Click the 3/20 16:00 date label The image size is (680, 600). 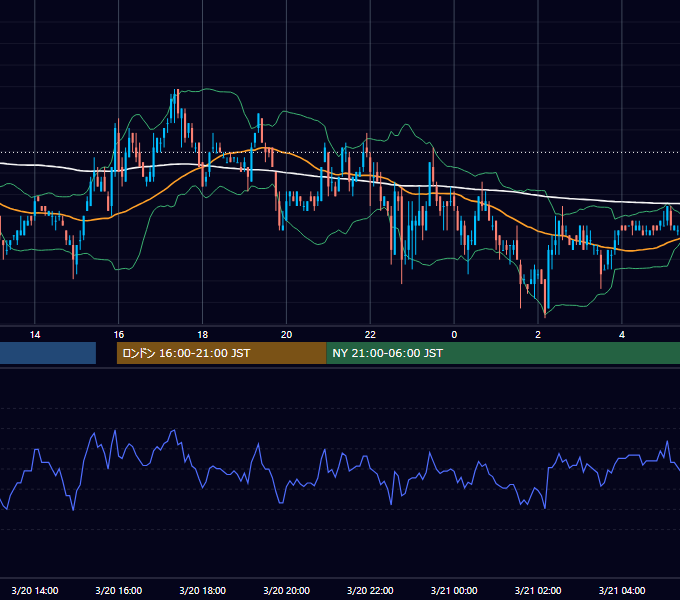pyautogui.click(x=118, y=590)
